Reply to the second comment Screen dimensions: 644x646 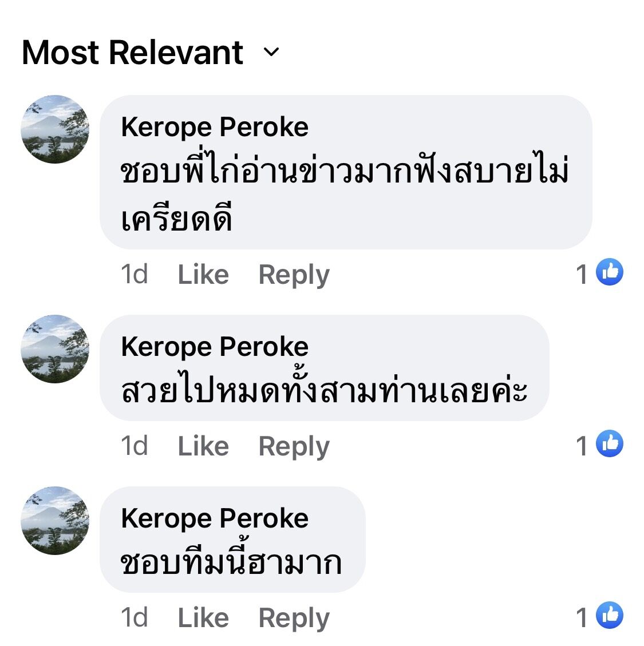(x=294, y=445)
